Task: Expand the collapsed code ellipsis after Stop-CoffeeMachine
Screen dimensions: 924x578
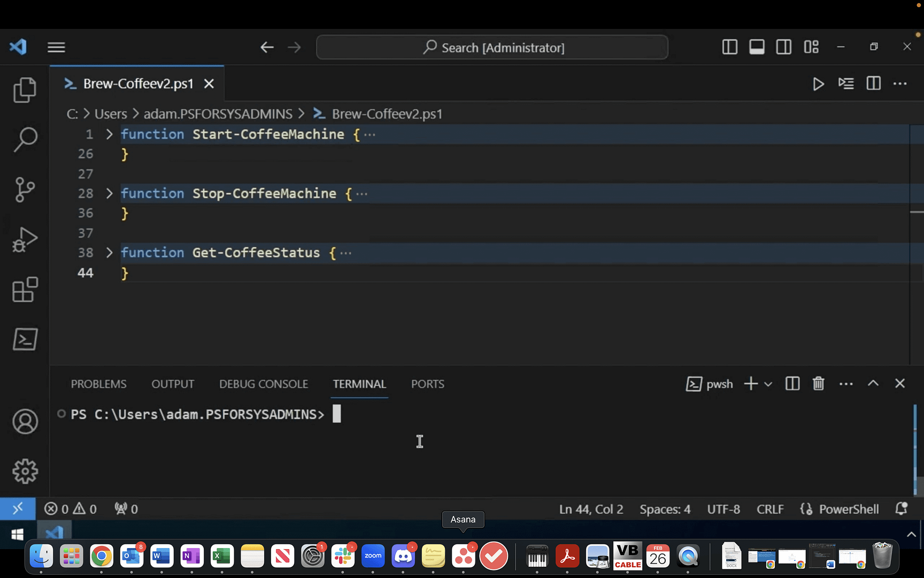Action: [362, 194]
